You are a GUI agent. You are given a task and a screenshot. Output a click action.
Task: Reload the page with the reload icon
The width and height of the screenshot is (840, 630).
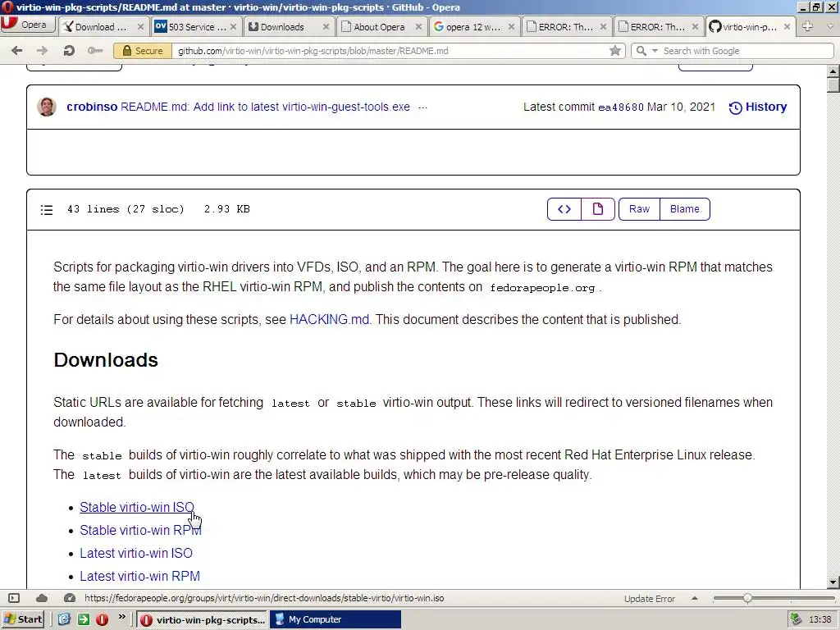point(69,51)
